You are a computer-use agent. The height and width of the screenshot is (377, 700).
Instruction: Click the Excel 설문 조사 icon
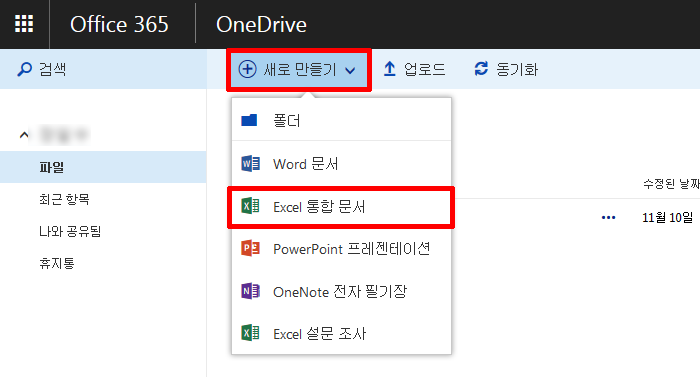coord(250,333)
